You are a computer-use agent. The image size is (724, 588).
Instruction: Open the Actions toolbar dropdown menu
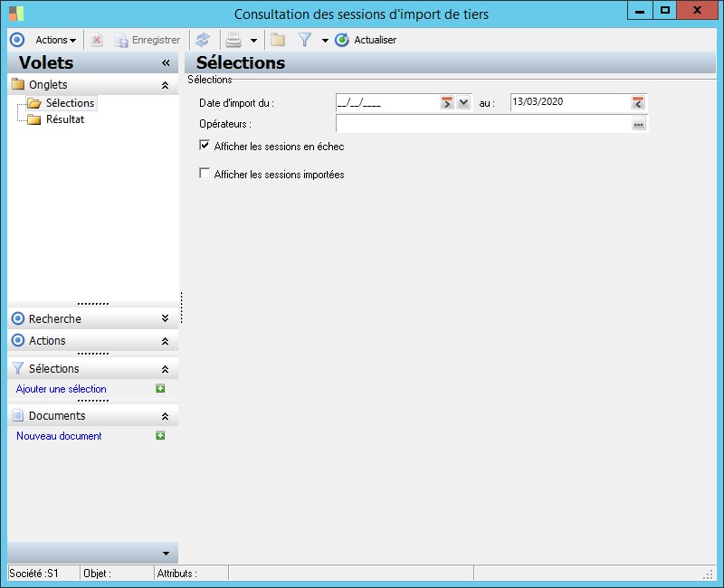(x=56, y=40)
